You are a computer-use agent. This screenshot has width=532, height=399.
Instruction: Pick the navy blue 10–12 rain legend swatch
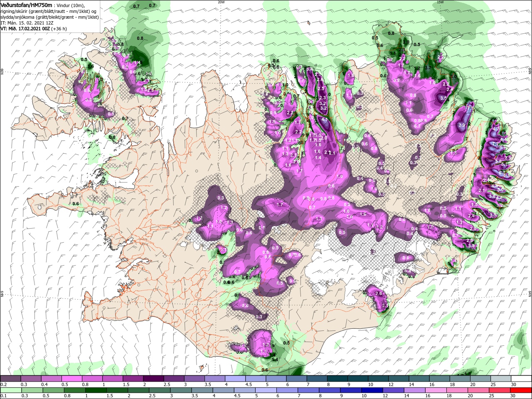coord(372,390)
